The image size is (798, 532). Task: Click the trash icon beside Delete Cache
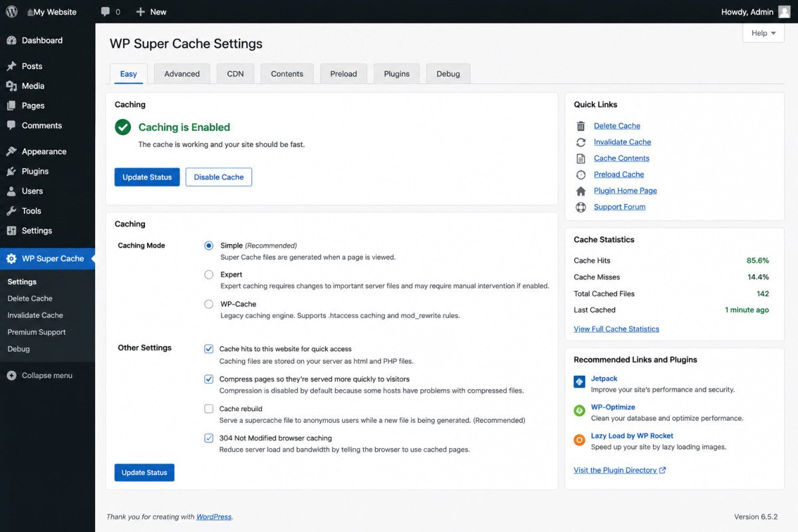581,126
